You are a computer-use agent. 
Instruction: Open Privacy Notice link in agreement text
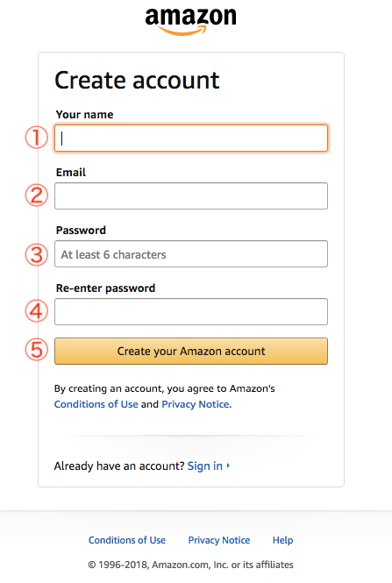196,404
